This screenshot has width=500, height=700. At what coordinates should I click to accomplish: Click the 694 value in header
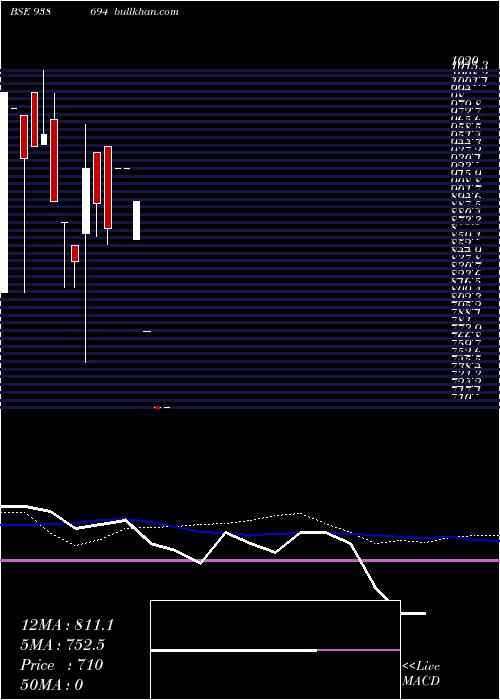[99, 12]
